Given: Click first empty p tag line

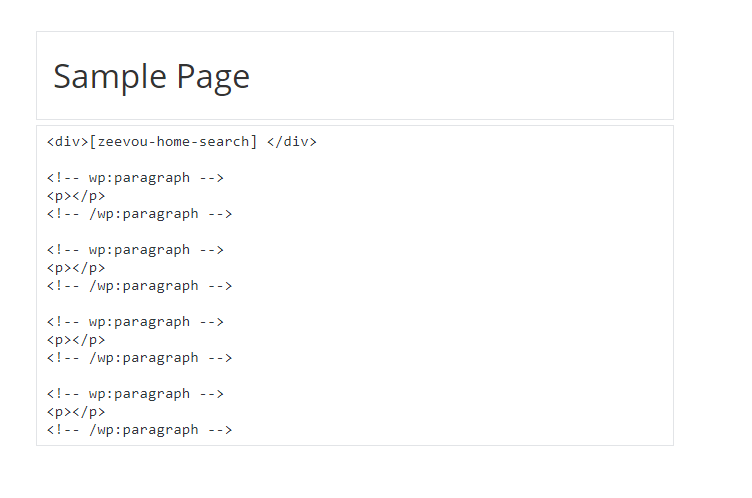Looking at the screenshot, I should point(76,196).
